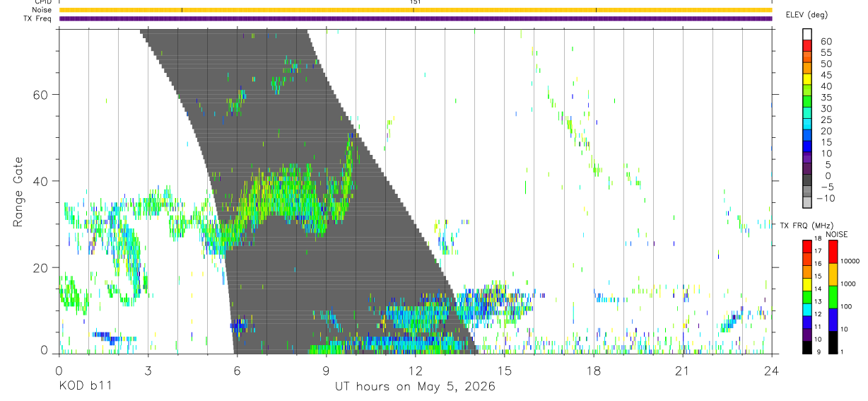Click x-axis tick label '9'
The image size is (868, 401).
[x=326, y=370]
